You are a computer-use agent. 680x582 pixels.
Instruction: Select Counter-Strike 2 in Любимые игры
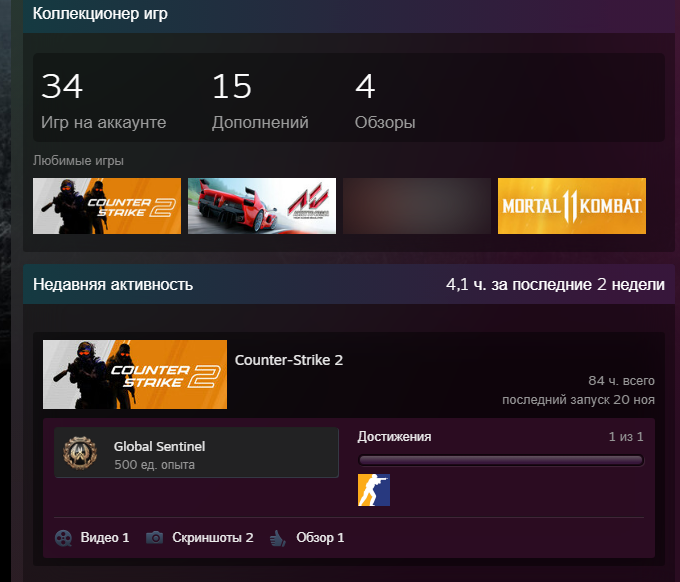(107, 206)
